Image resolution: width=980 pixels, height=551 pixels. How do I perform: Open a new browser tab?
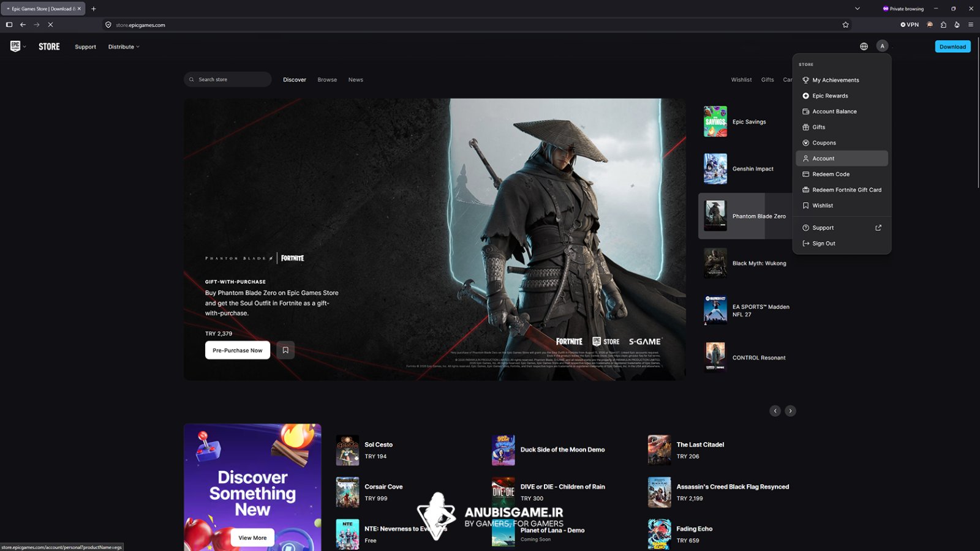(x=94, y=9)
